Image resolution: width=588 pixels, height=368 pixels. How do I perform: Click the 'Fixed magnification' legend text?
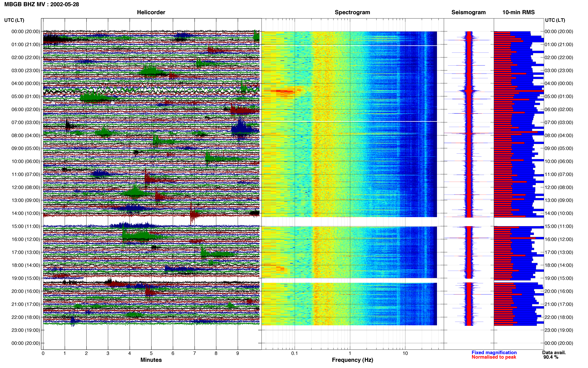tap(494, 352)
